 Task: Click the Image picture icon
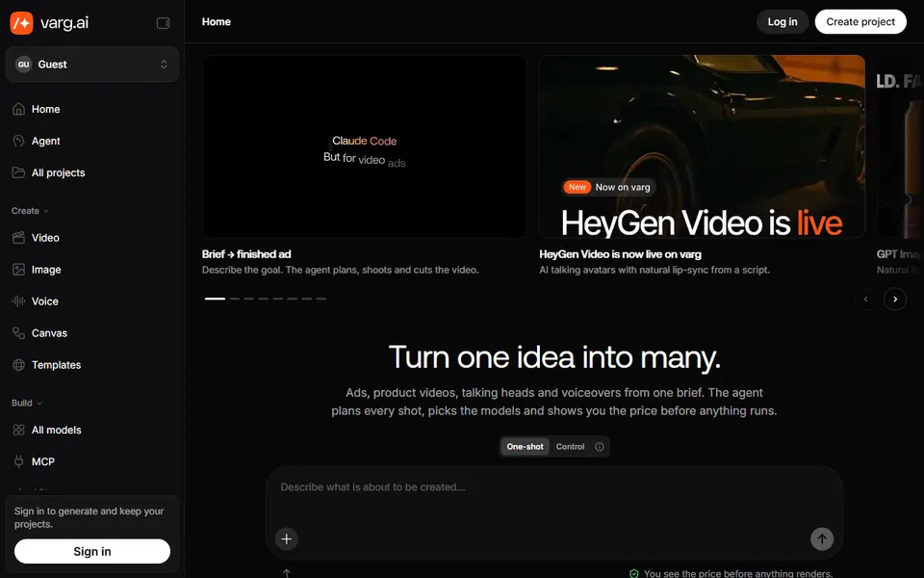coord(19,270)
